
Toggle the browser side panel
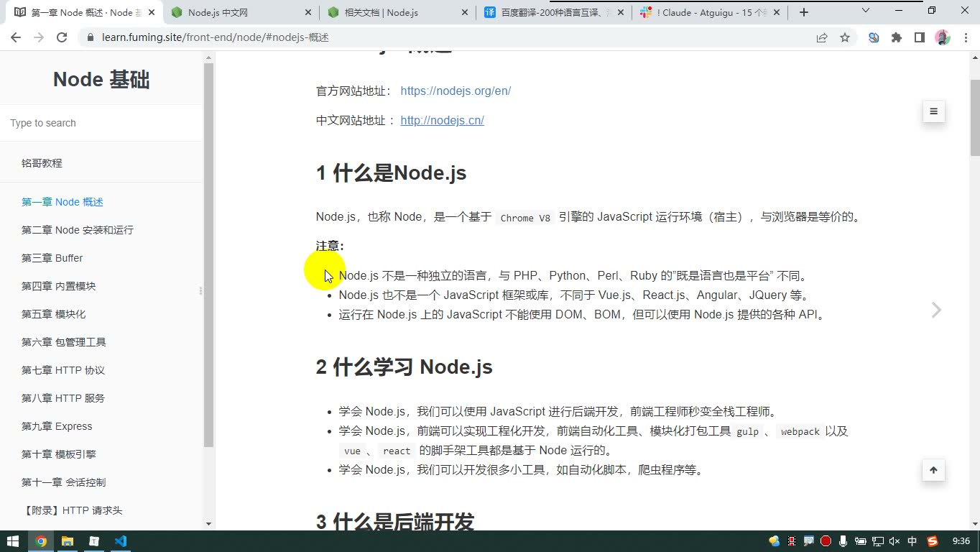(x=920, y=37)
